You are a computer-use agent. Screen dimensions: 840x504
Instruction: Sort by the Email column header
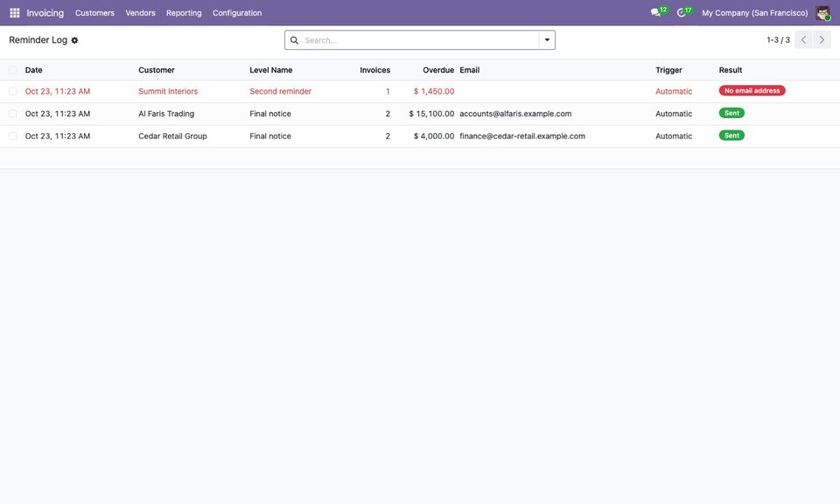click(x=470, y=70)
